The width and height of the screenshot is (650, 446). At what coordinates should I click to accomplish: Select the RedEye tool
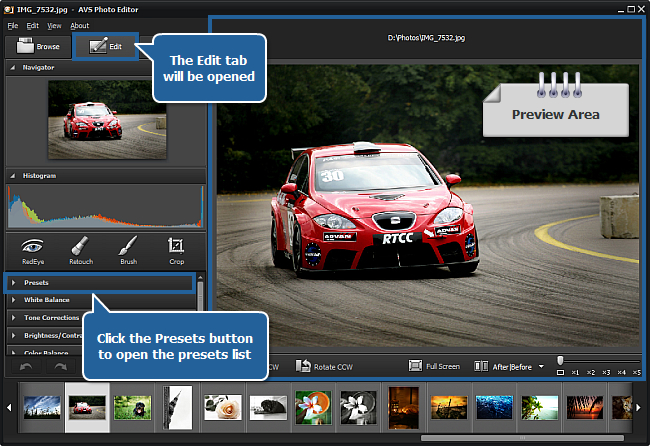point(33,251)
